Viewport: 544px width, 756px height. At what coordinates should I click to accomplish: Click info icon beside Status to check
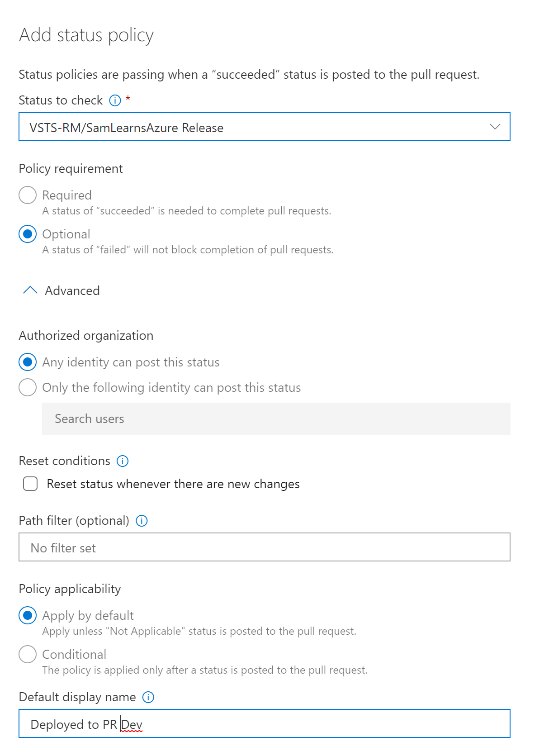[115, 100]
